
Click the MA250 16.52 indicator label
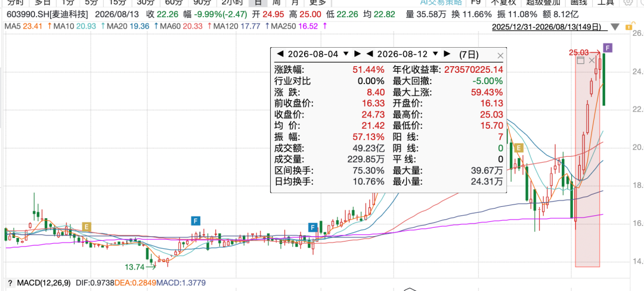[293, 26]
